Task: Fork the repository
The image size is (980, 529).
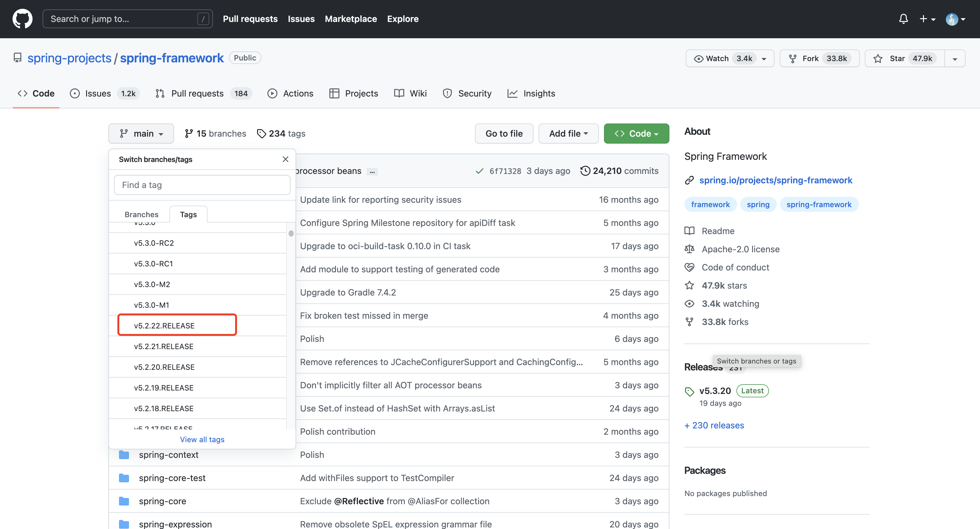Action: click(819, 58)
